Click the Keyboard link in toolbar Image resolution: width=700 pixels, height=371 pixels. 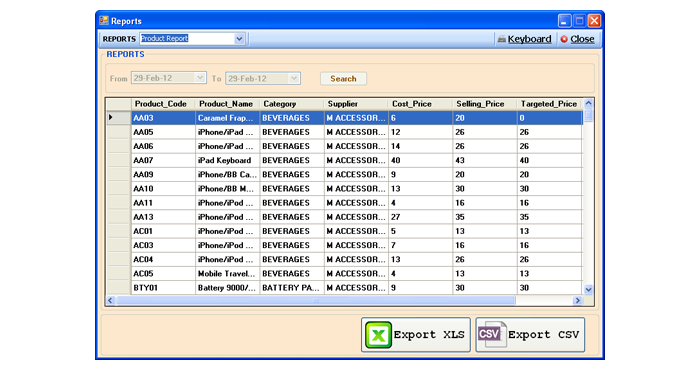click(x=529, y=39)
